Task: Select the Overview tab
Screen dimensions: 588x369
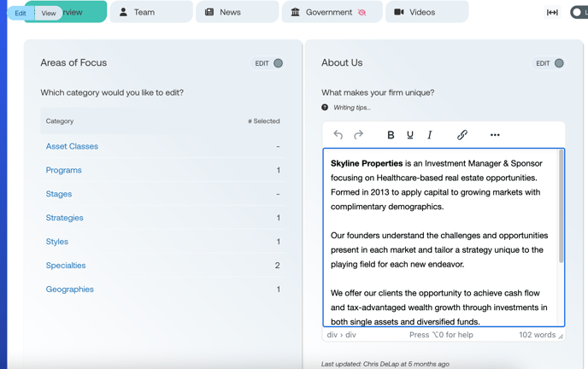Action: tap(85, 12)
